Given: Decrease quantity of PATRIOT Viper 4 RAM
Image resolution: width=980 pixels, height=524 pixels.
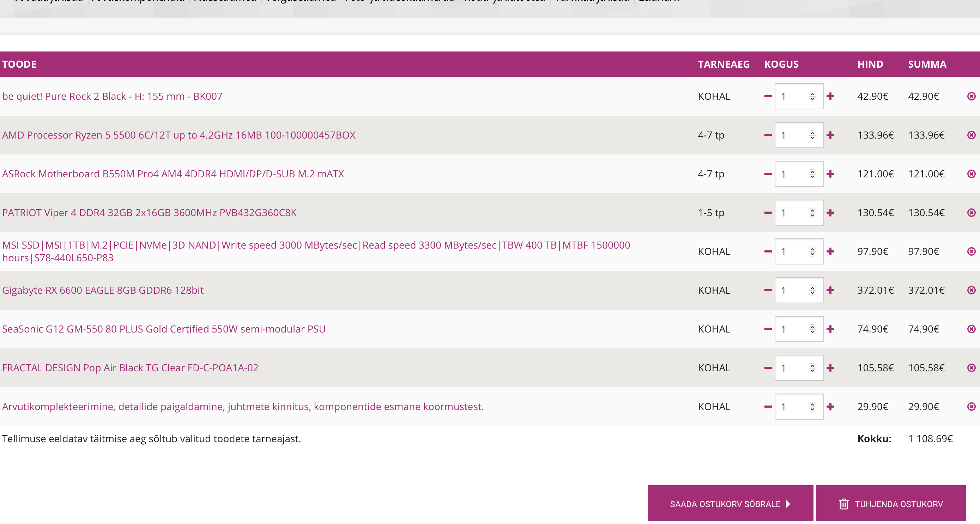Looking at the screenshot, I should click(768, 213).
